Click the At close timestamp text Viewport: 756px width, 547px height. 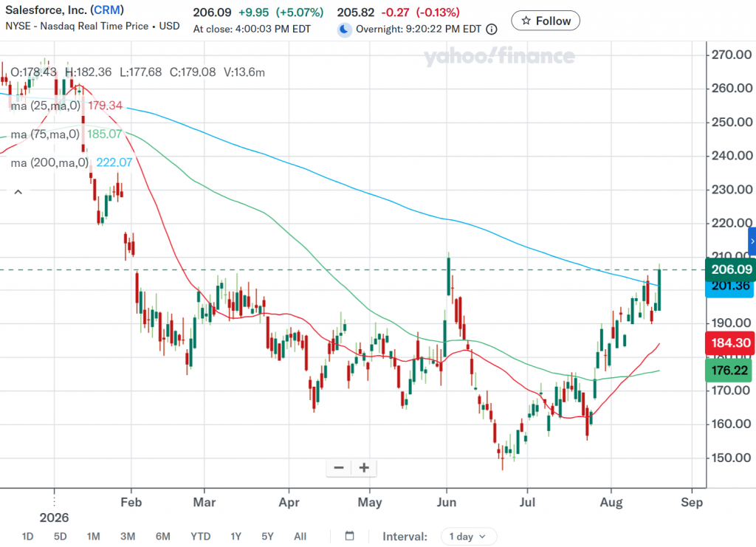[x=252, y=29]
